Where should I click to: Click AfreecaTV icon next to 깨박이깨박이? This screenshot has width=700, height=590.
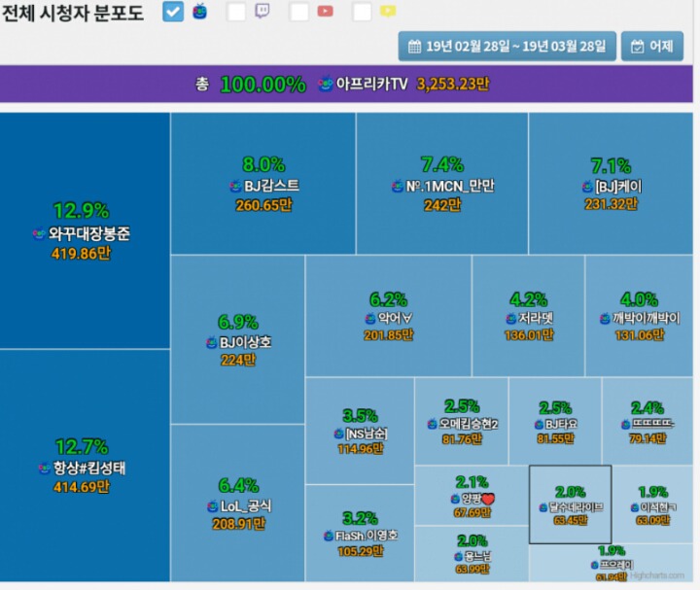click(605, 318)
